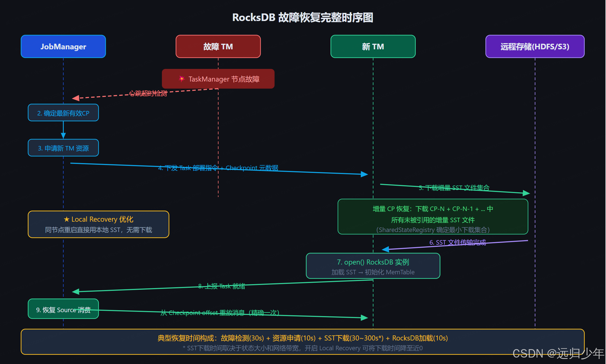Click the star icon before Local Recovery
Viewport: 606px width, 364px height.
coord(66,219)
